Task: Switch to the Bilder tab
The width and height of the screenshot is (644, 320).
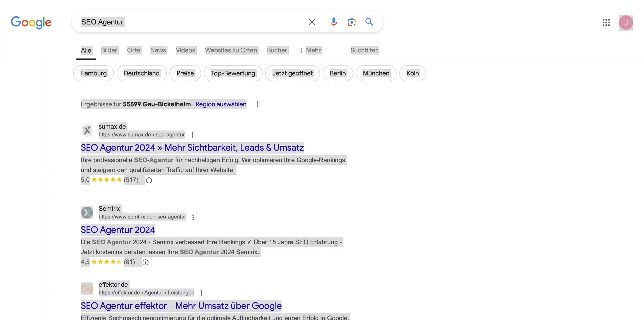Action: pyautogui.click(x=109, y=50)
